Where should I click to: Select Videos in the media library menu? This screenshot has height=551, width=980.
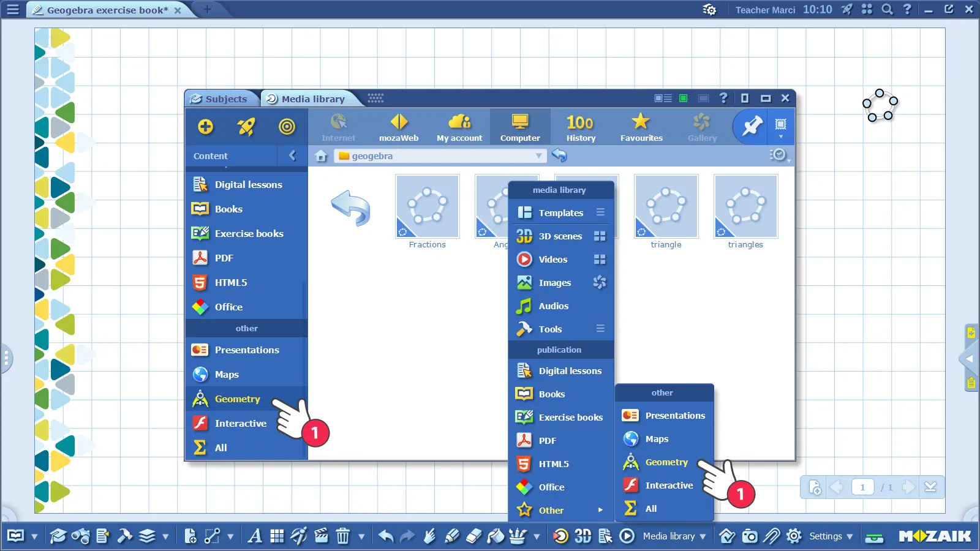pyautogui.click(x=553, y=260)
